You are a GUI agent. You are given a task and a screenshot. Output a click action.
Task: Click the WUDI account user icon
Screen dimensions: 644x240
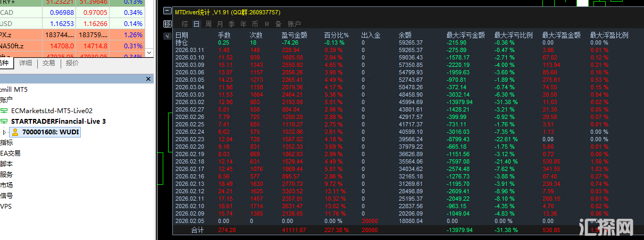[15, 132]
